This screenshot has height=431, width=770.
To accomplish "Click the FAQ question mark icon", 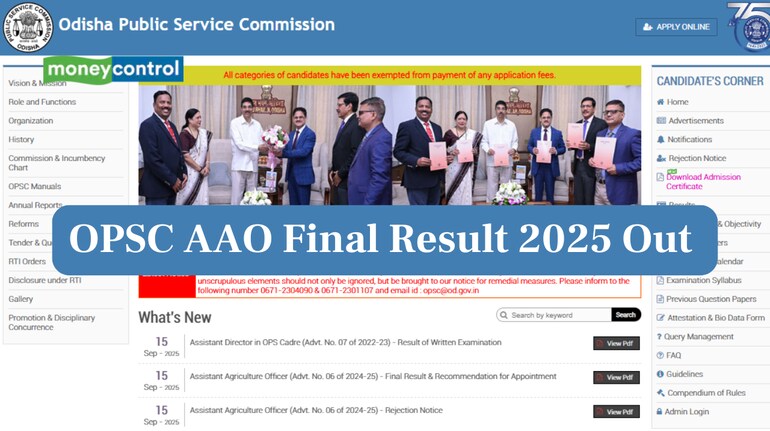I will 660,355.
